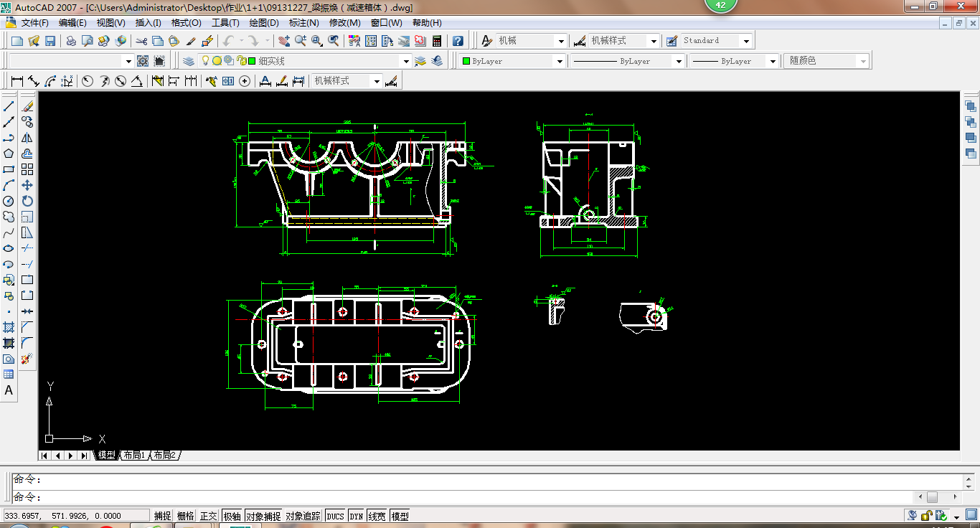
Task: Click the Linear dimension tool
Action: [x=17, y=81]
